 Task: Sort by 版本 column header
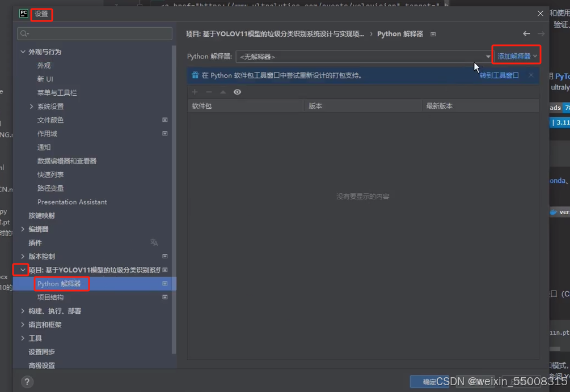363,106
